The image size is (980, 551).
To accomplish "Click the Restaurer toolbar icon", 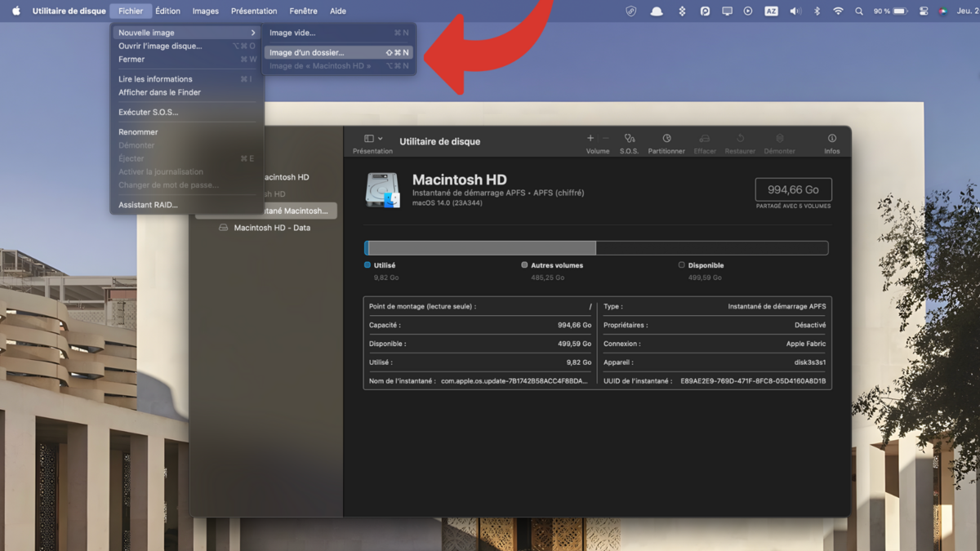I will 740,139.
